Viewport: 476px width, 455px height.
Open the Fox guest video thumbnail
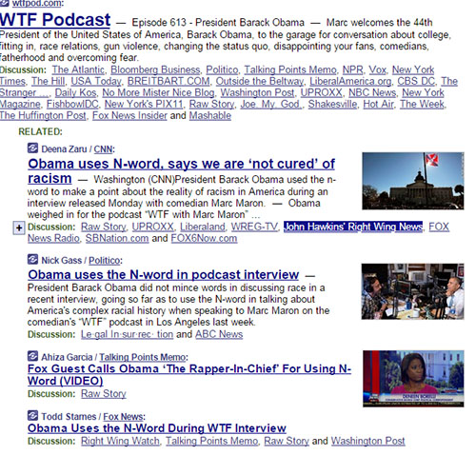pos(413,379)
